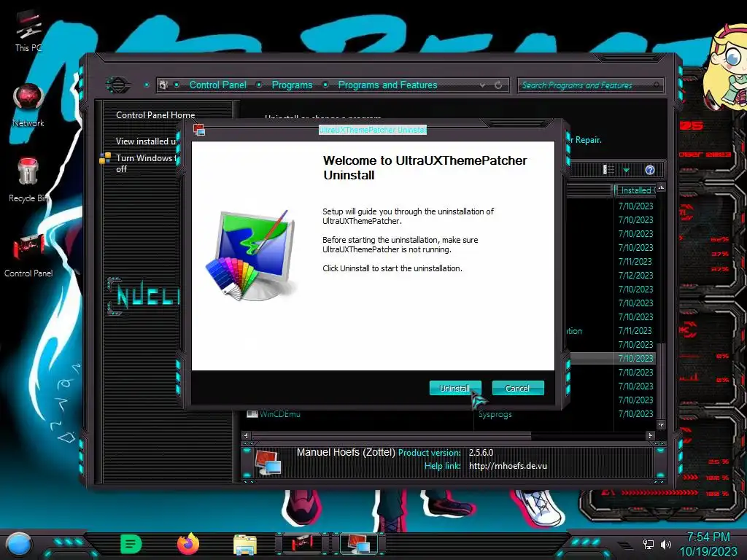Click View installed updates link
The image size is (747, 560).
pyautogui.click(x=146, y=141)
